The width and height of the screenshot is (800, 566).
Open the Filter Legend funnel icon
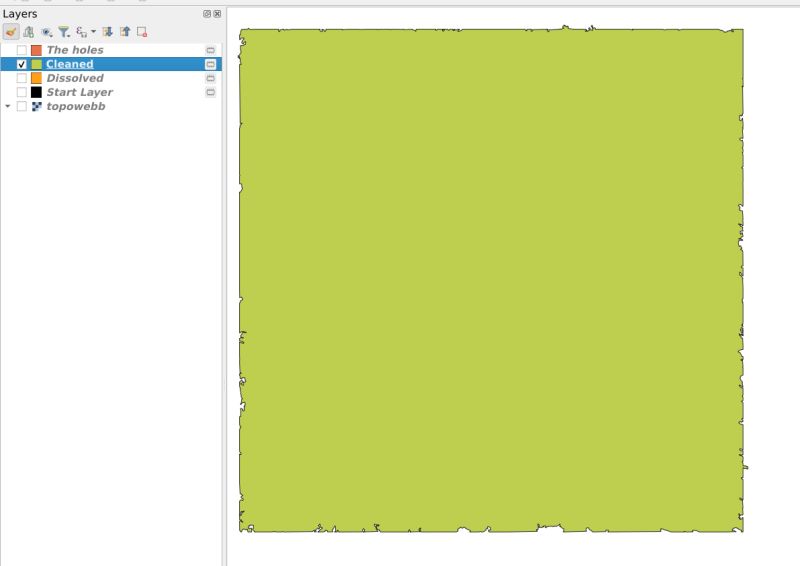64,32
